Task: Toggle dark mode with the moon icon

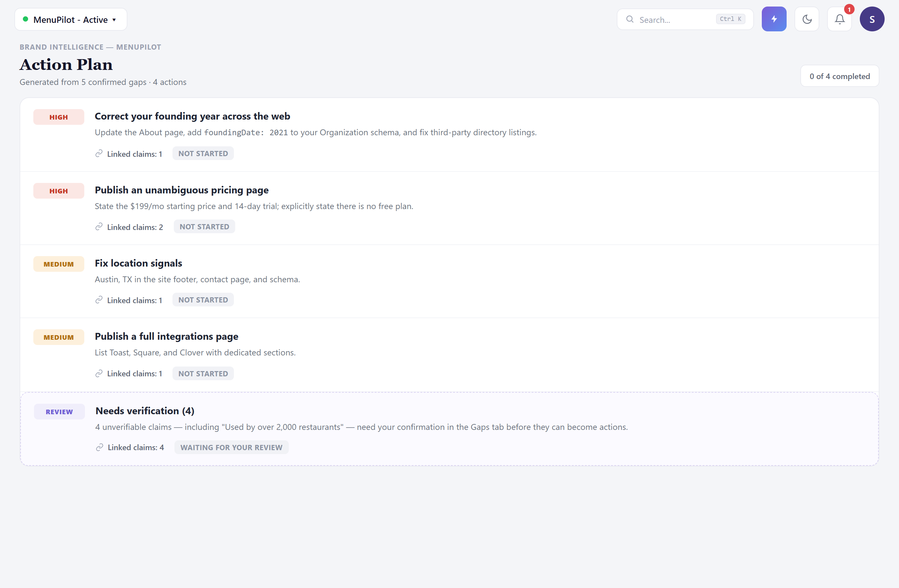Action: coord(807,19)
